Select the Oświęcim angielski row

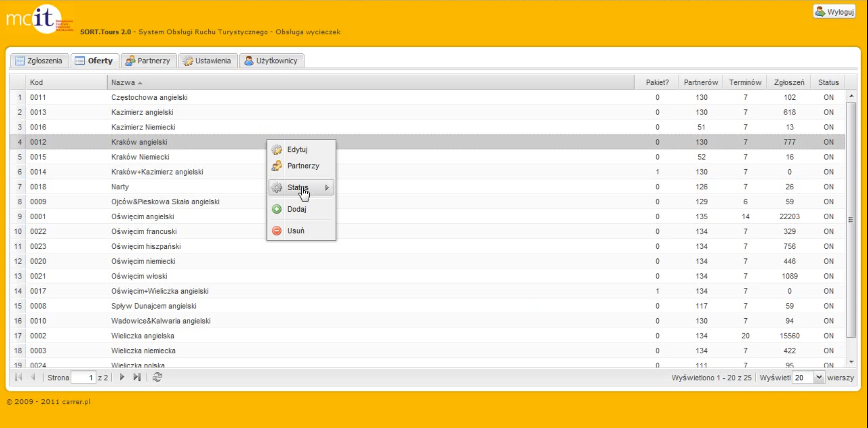[x=143, y=217]
